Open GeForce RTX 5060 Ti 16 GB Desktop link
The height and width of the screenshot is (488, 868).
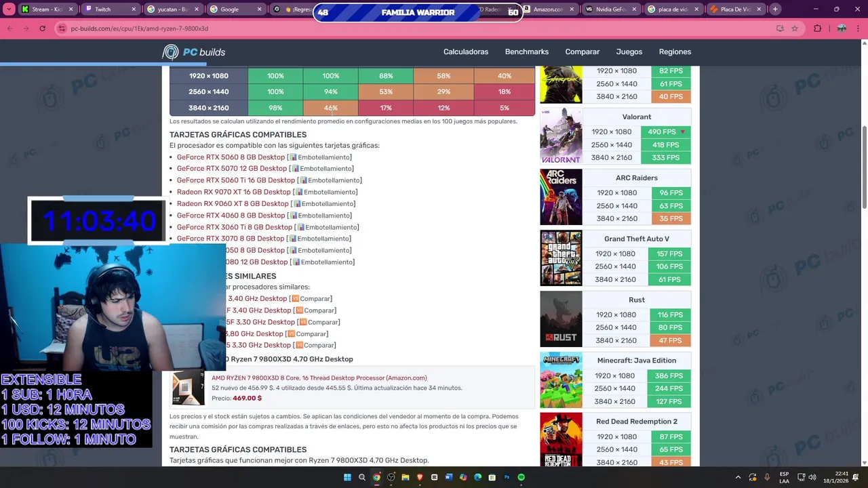pos(236,180)
